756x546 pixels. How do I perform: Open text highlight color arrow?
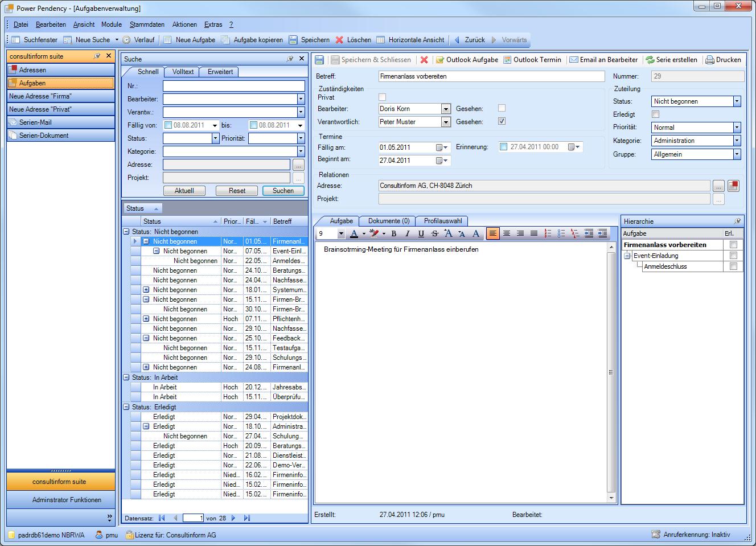pyautogui.click(x=384, y=234)
